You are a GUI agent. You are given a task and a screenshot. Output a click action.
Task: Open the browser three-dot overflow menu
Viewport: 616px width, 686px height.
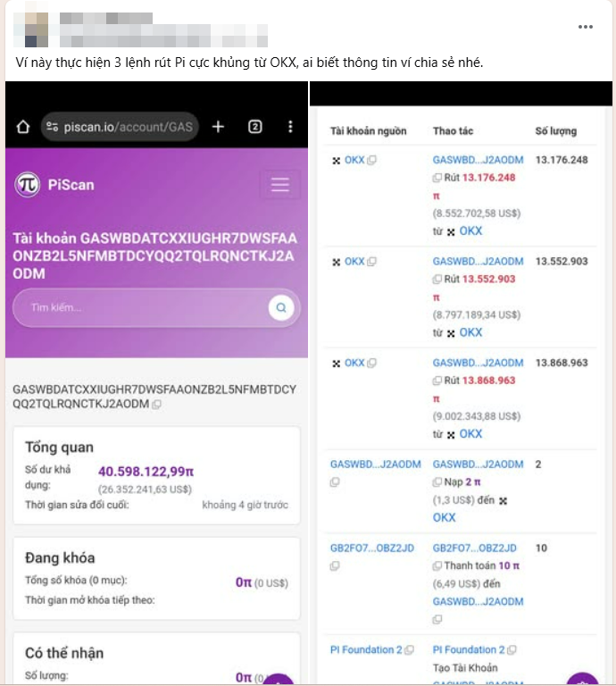pyautogui.click(x=290, y=127)
